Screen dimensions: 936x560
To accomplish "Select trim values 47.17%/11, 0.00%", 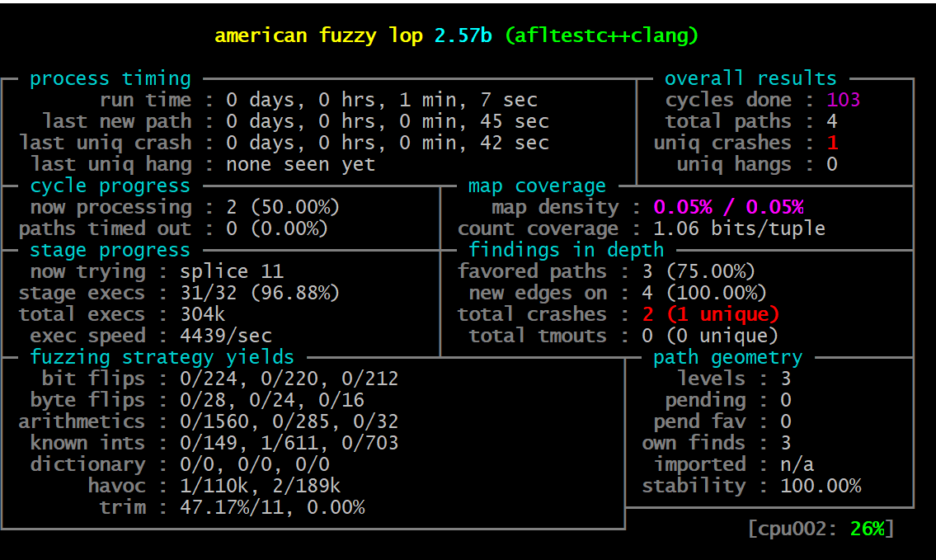I will click(272, 507).
